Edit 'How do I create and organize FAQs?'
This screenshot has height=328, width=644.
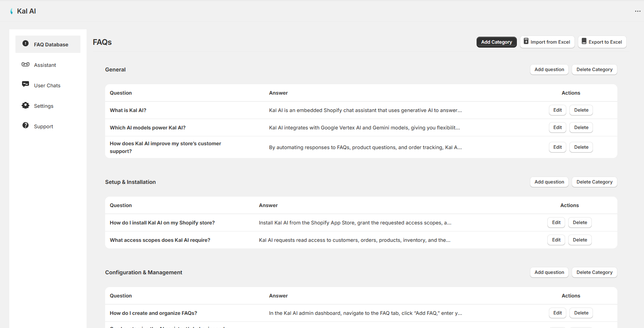557,313
